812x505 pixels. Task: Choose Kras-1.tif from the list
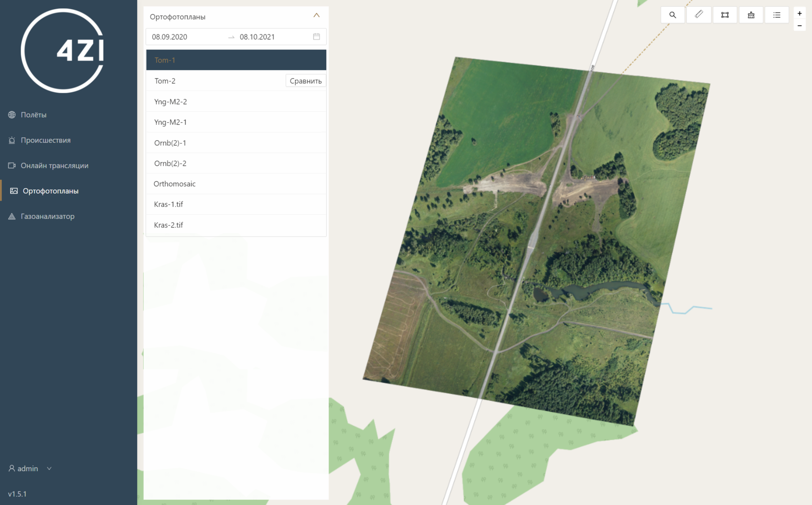(x=169, y=204)
